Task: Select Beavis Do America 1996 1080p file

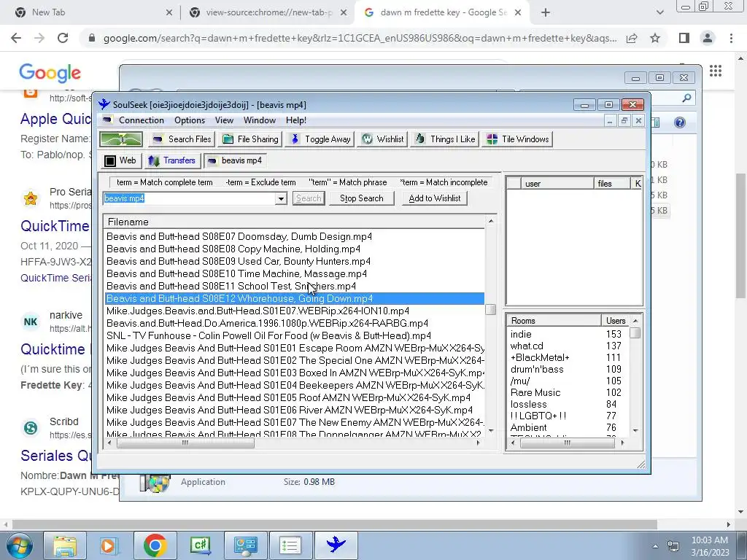Action: coord(295,323)
